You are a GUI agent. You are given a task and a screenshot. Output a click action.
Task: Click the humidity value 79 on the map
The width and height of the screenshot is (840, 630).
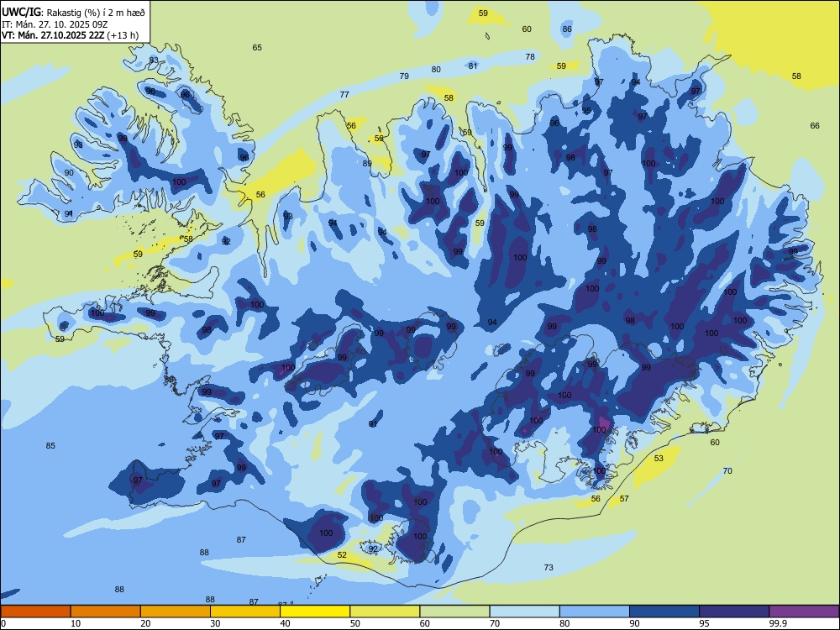[404, 76]
